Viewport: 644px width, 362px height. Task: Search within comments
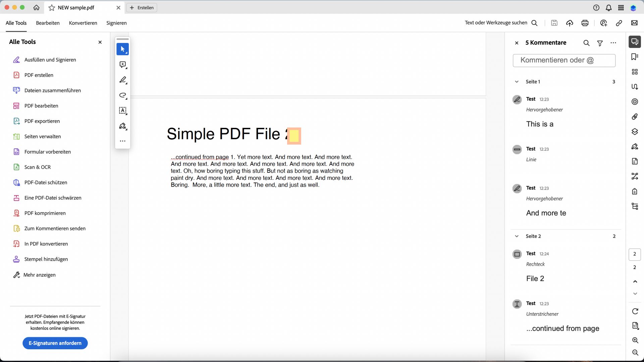[586, 43]
